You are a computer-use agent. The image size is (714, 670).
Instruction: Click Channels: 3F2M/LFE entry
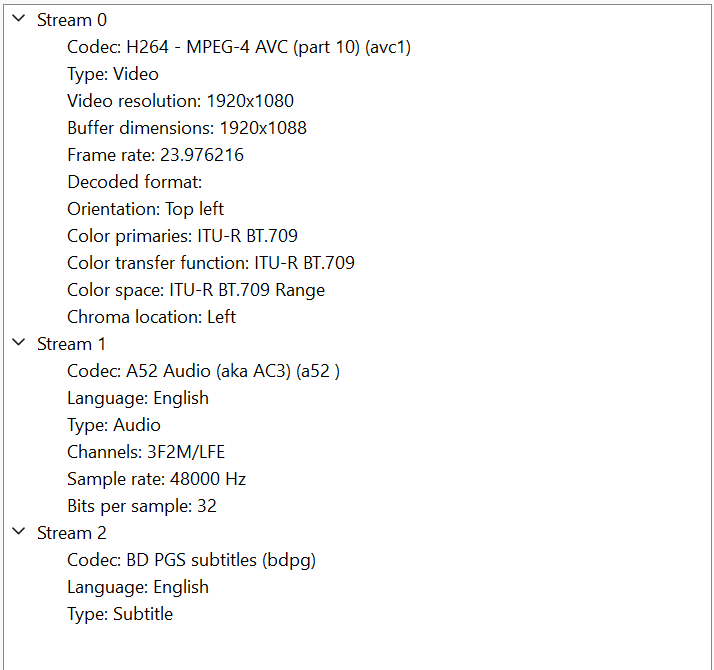click(146, 452)
